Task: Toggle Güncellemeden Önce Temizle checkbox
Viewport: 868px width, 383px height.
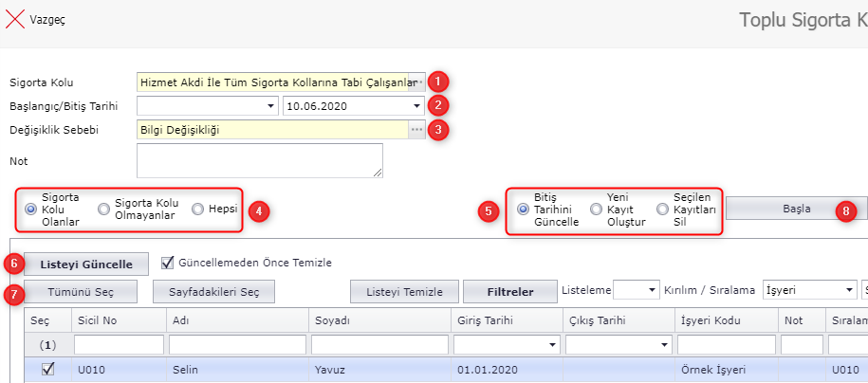Action: pos(168,262)
